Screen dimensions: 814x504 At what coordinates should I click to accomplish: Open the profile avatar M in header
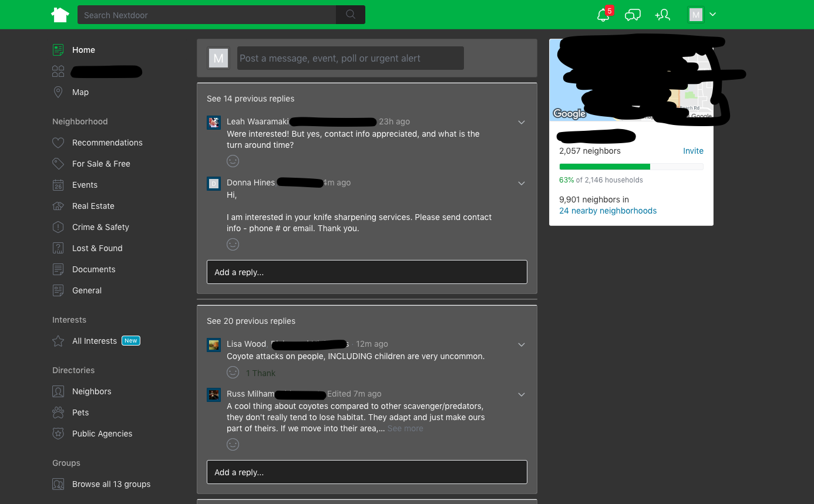pos(696,15)
